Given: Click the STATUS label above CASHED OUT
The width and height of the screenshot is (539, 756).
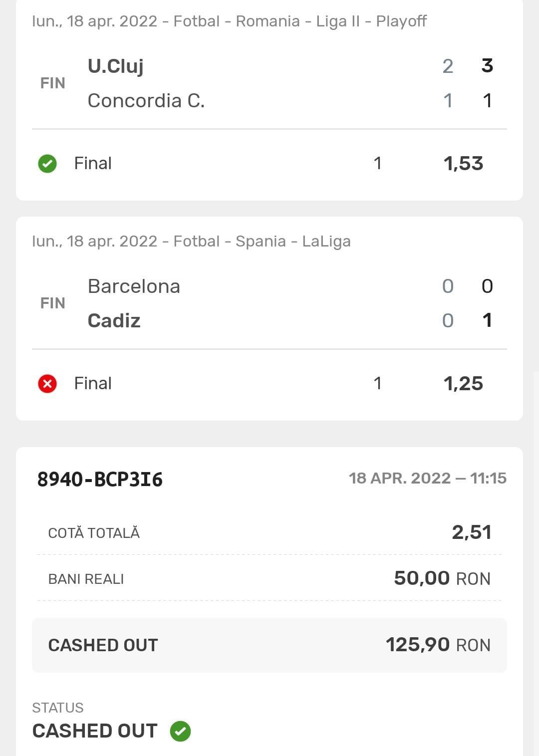Looking at the screenshot, I should 58,708.
